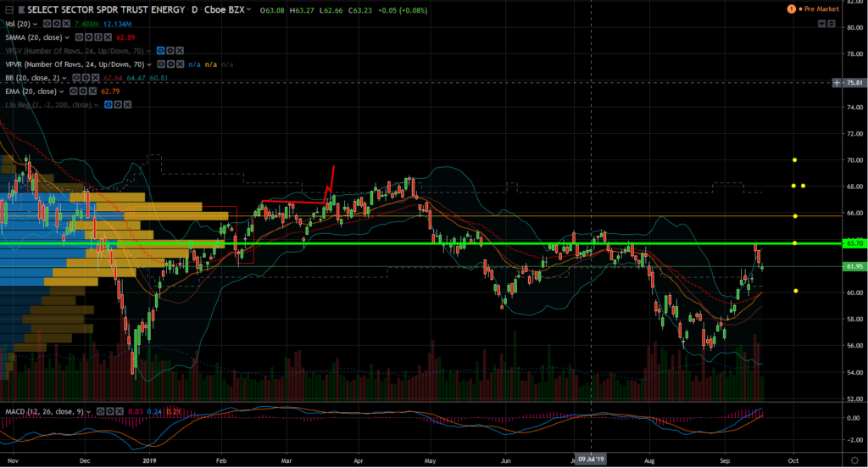Click the MACD (12, 26, close, 9) label

click(44, 411)
